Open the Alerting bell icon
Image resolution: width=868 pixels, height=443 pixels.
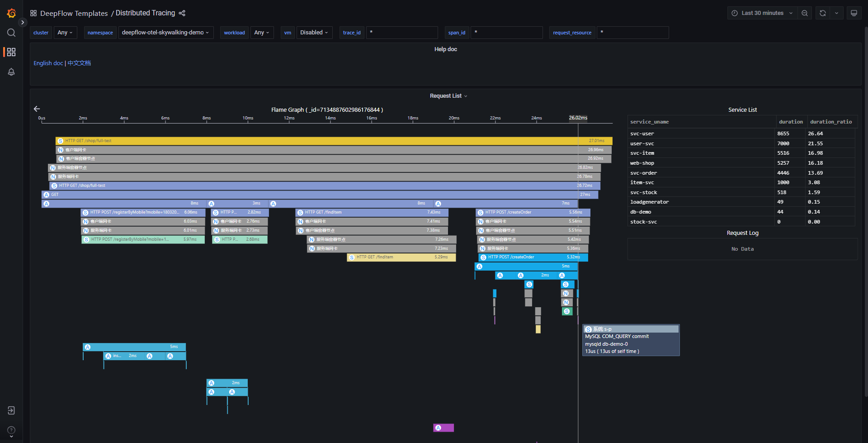point(11,72)
